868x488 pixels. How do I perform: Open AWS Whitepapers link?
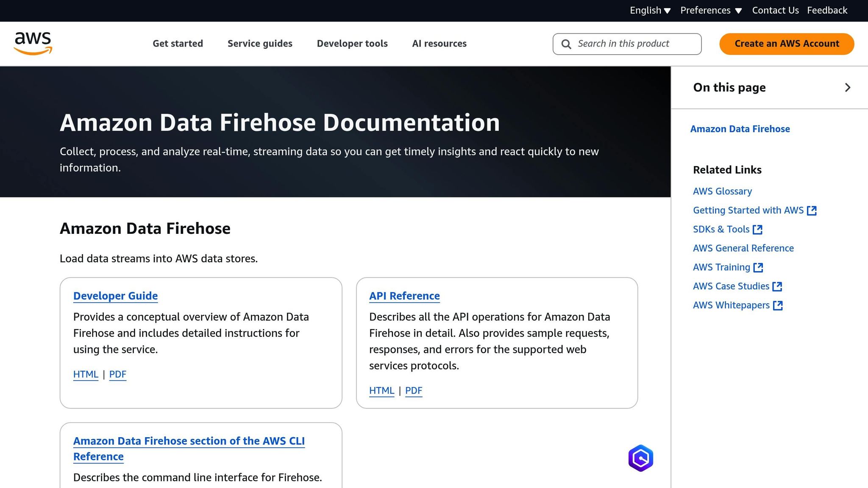(x=731, y=306)
